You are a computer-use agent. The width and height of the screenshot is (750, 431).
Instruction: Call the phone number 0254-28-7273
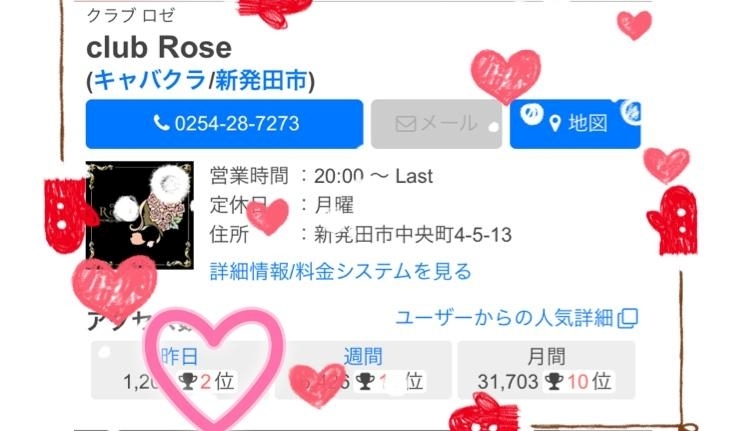[224, 124]
